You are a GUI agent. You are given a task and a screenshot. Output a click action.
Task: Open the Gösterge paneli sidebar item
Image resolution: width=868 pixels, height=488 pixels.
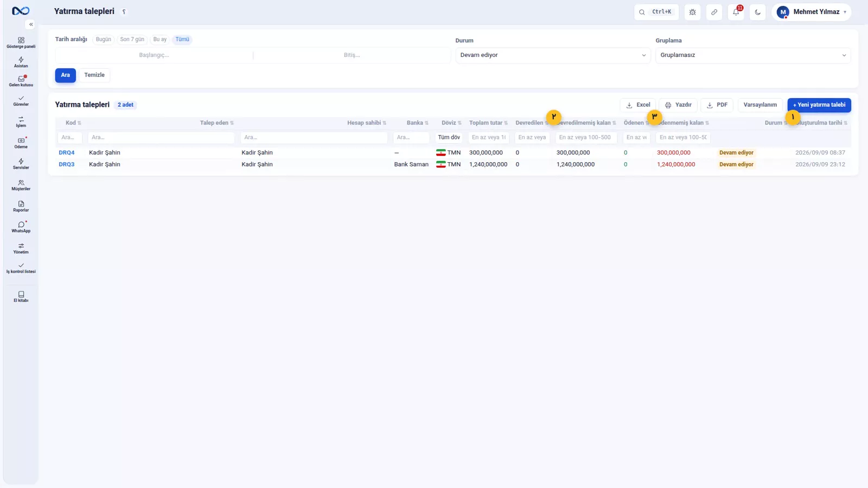coord(21,43)
